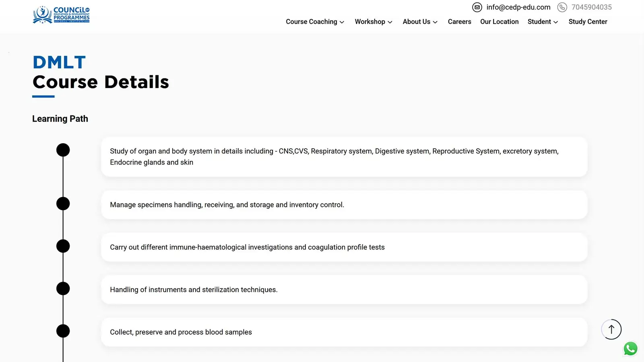
Task: Click info@cedp-edu.com email link
Action: pos(518,7)
